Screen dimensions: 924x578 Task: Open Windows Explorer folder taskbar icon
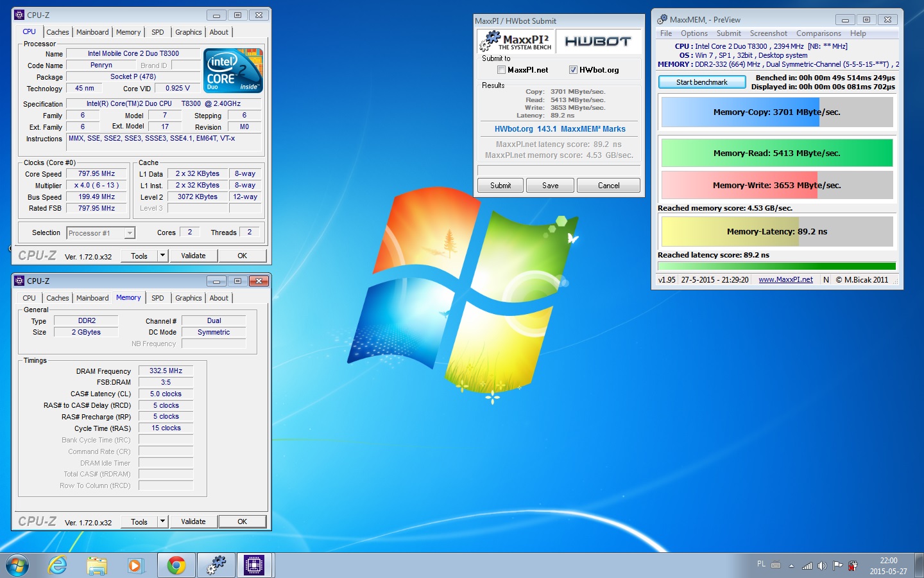point(97,566)
